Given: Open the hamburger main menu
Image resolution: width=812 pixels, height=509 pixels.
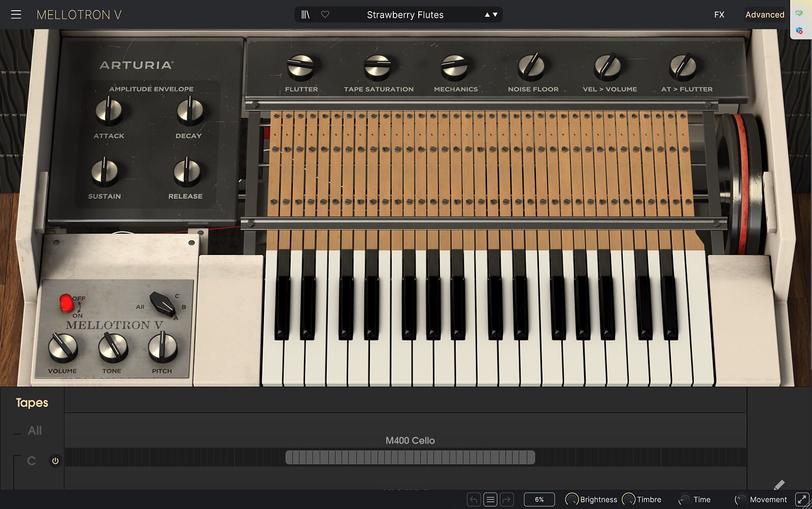Looking at the screenshot, I should click(x=16, y=15).
